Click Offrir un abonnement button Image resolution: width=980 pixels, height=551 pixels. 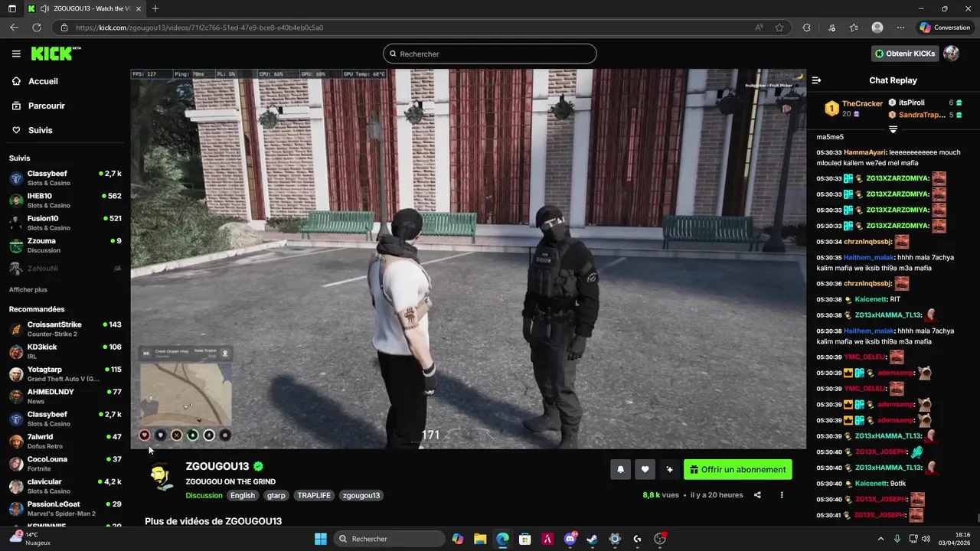pyautogui.click(x=738, y=470)
